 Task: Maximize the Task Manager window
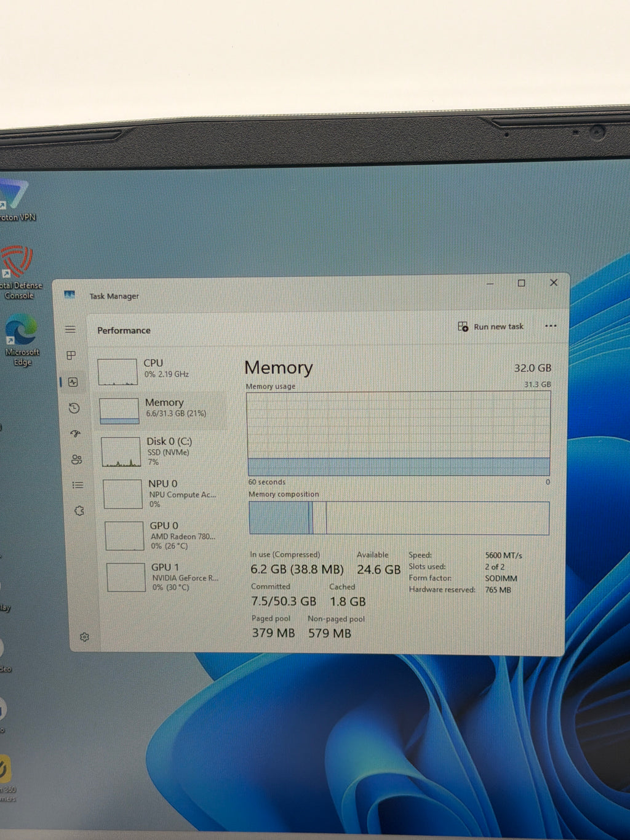[x=521, y=283]
